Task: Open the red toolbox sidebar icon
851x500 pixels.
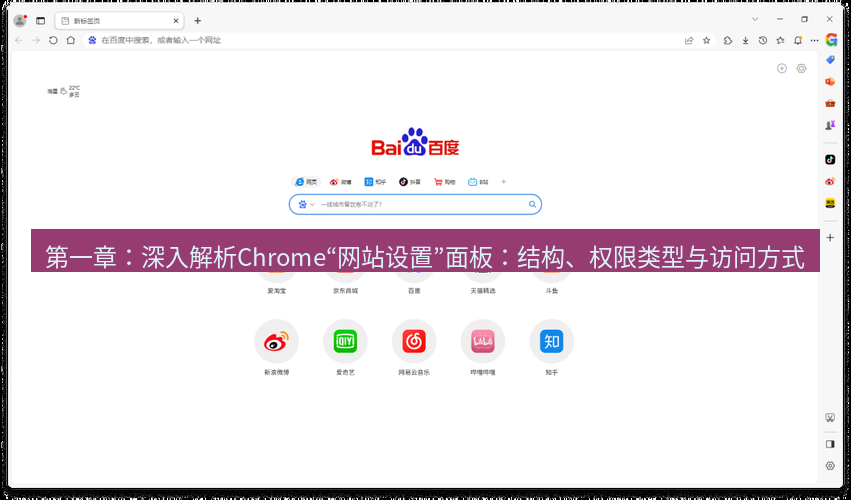Action: click(830, 103)
